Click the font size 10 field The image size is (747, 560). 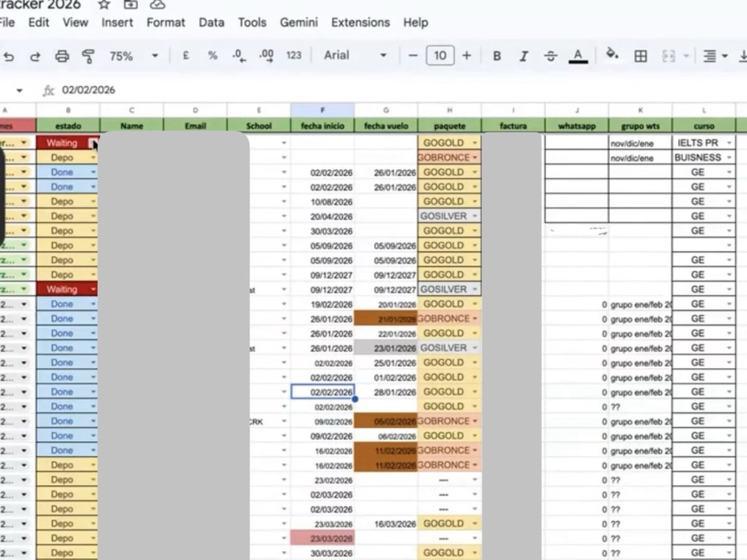coord(440,56)
